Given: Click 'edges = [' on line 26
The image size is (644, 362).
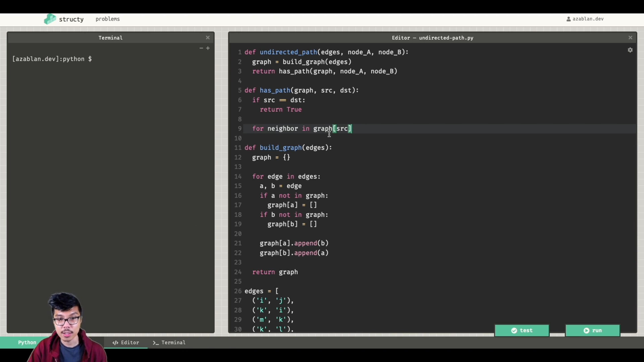Looking at the screenshot, I should [261, 291].
